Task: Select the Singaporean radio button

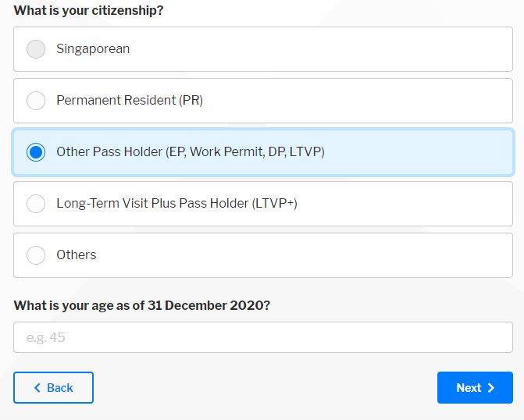Action: point(36,49)
